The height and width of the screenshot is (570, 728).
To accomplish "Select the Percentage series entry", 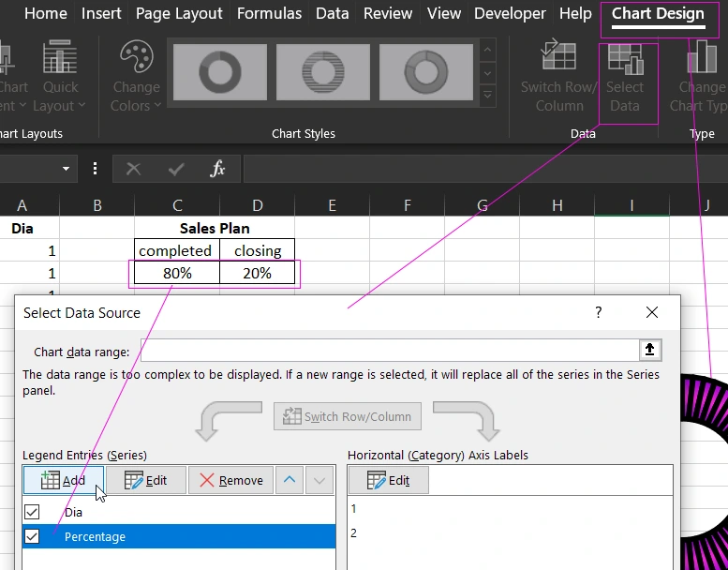I will [179, 536].
